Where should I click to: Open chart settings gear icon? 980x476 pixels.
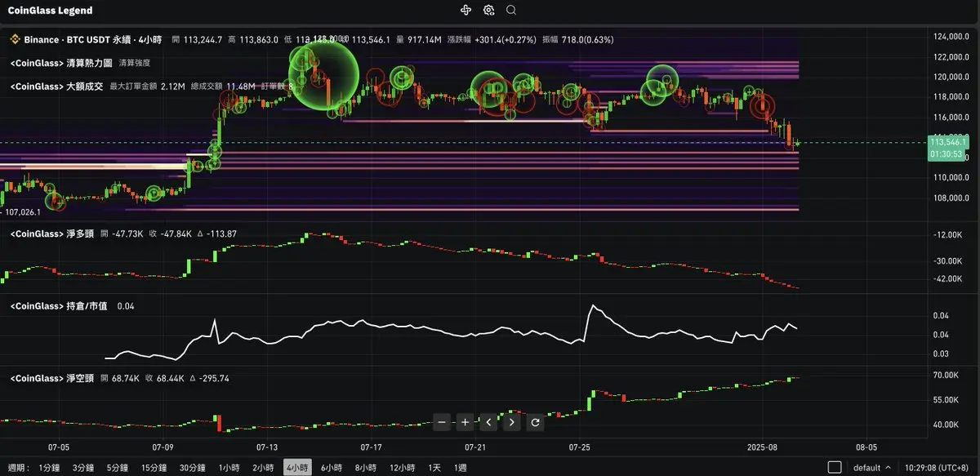[x=489, y=10]
